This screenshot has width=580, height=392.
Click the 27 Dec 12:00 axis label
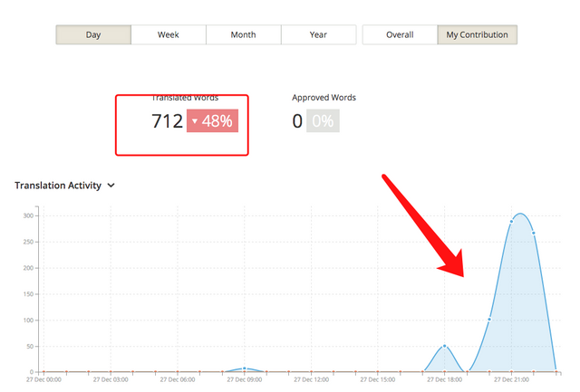312,380
